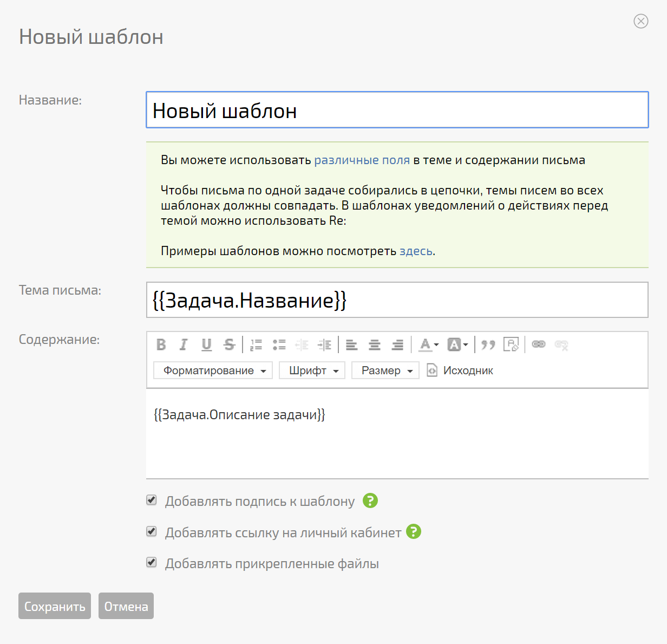
Task: Focus the Название input field
Action: coord(397,110)
